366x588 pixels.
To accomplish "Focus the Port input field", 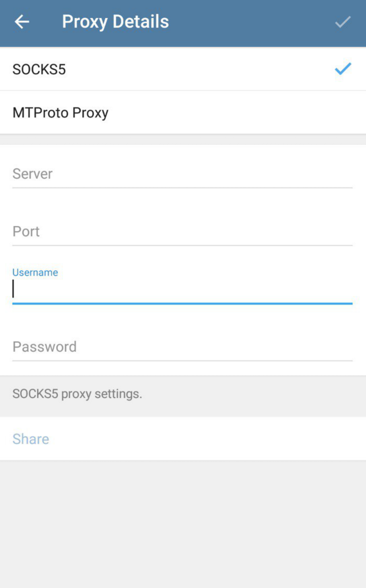I will click(182, 232).
